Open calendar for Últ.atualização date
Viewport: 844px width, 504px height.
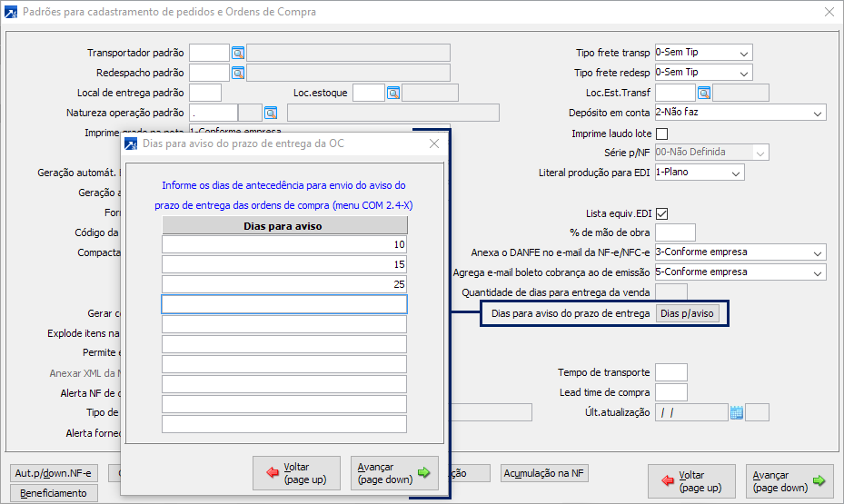pyautogui.click(x=737, y=412)
